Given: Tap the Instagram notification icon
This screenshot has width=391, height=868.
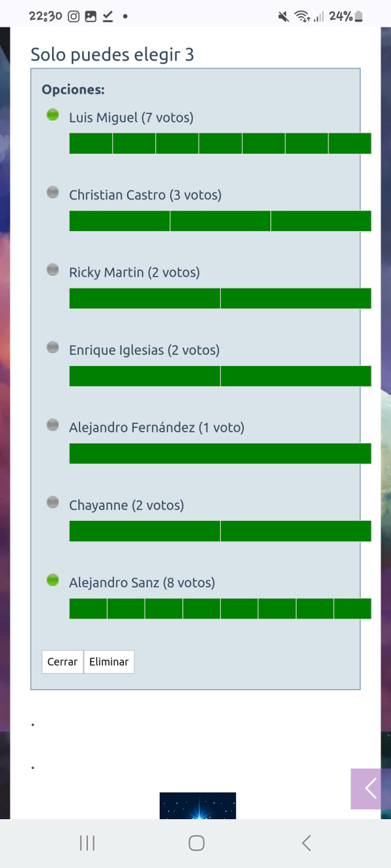Looking at the screenshot, I should pos(74,17).
